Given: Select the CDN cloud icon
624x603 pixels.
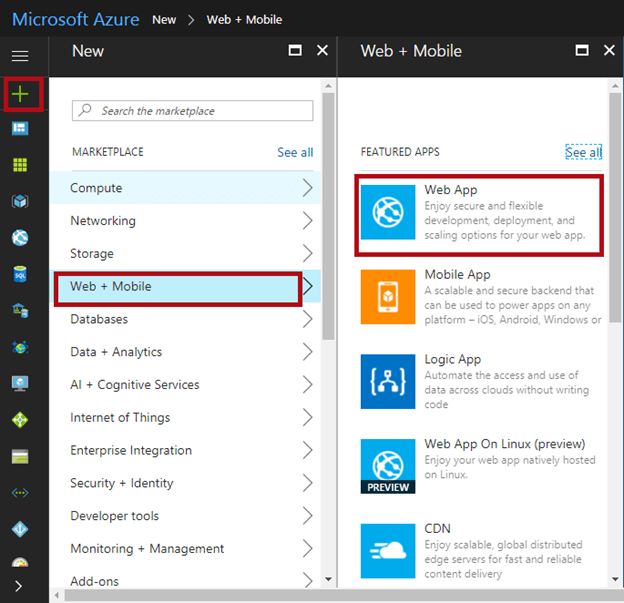Looking at the screenshot, I should (x=387, y=551).
